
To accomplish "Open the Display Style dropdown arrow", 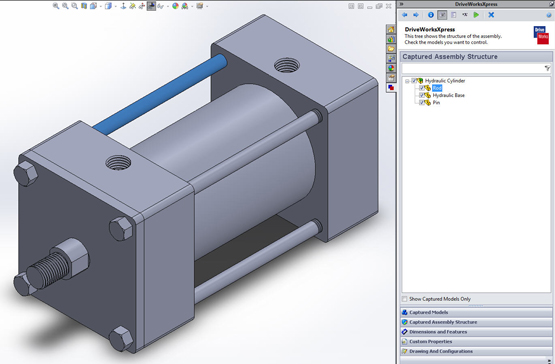I will point(116,6).
